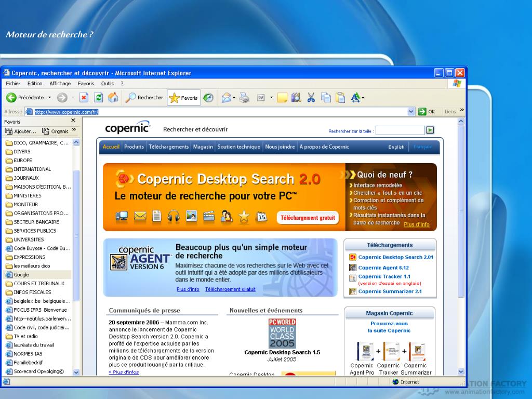
Task: Expand the DIVERS favorites folder
Action: click(18, 152)
